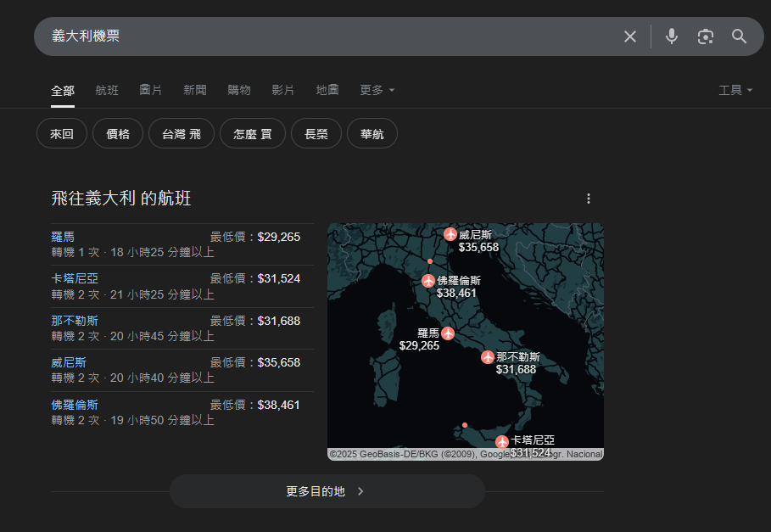Viewport: 771px width, 532px height.
Task: Select the Catania airplane marker on map
Action: point(502,441)
